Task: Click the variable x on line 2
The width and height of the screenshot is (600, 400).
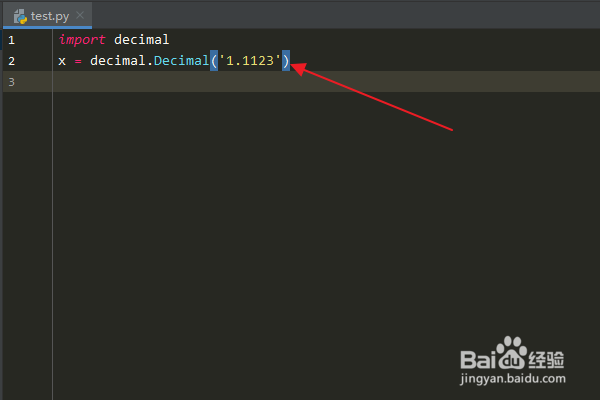Action: tap(62, 61)
